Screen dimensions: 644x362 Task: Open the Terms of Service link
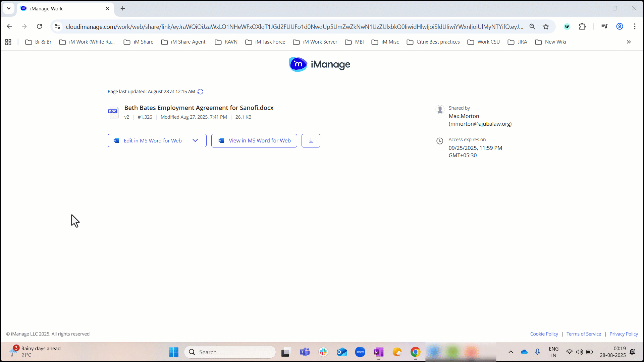pyautogui.click(x=583, y=334)
